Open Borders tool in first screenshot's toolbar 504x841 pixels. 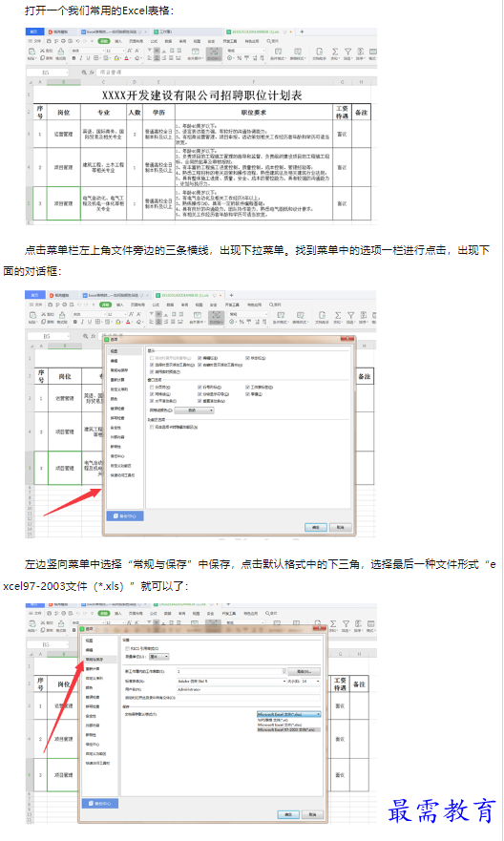[x=97, y=58]
